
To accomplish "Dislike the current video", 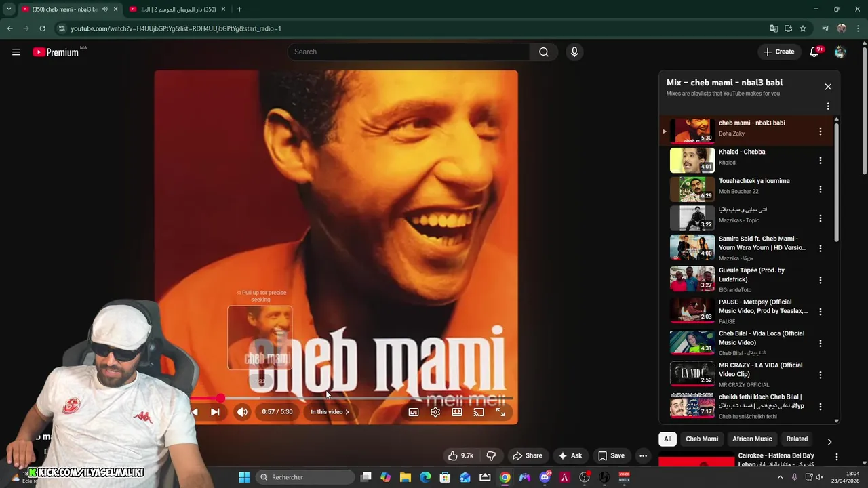I will [491, 456].
